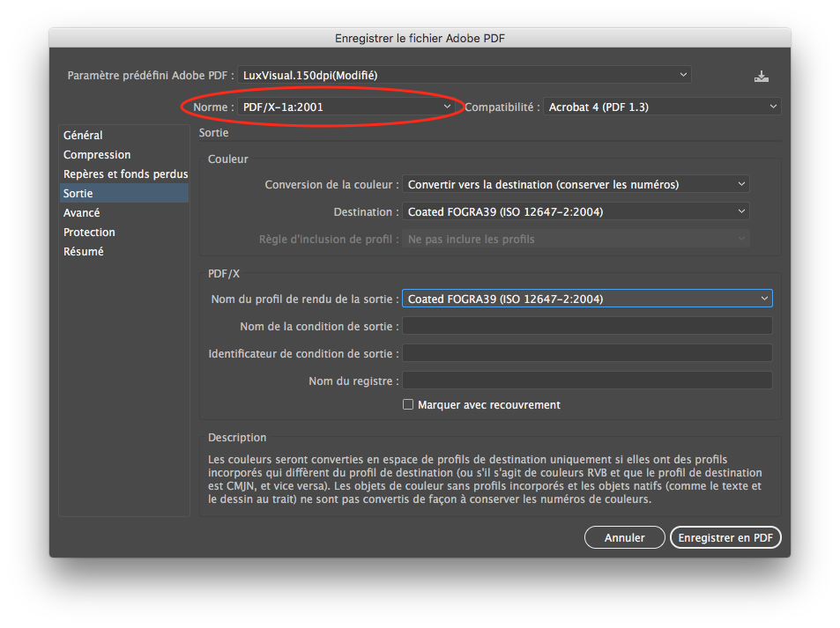Open the Compatibilité dropdown
840x628 pixels.
(662, 107)
